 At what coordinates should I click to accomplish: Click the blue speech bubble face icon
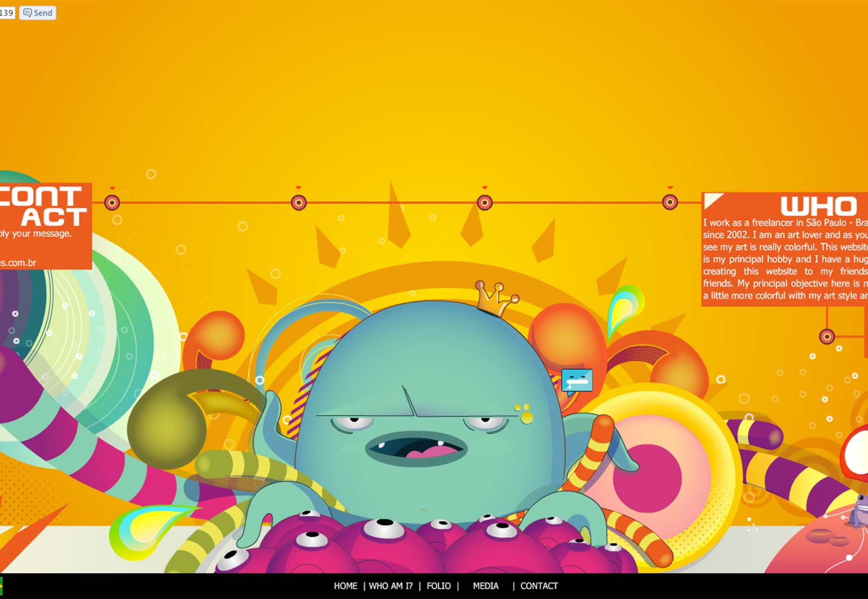[577, 382]
